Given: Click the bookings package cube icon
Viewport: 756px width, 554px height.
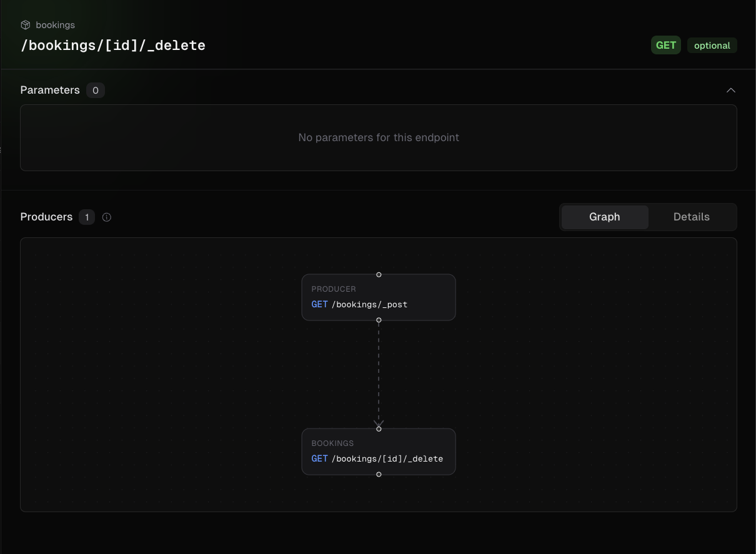Looking at the screenshot, I should click(x=26, y=25).
